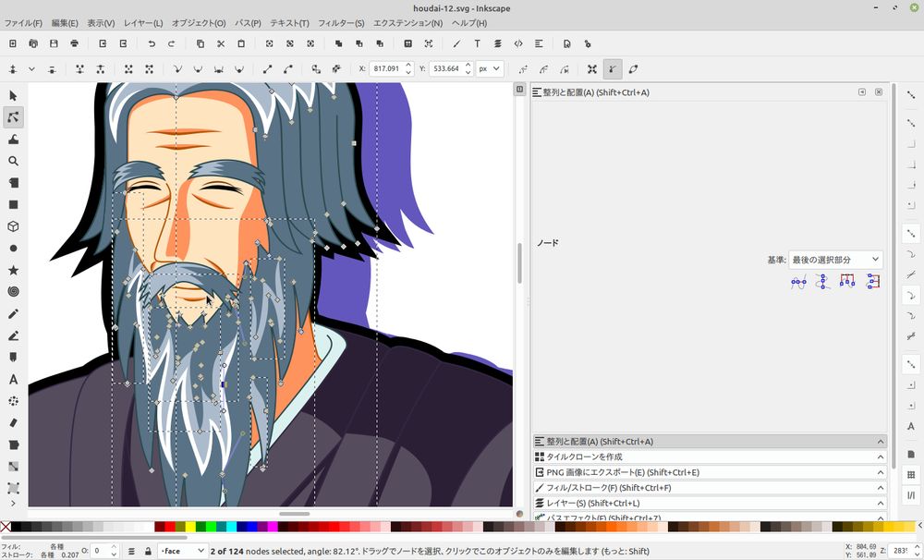Image resolution: width=924 pixels, height=560 pixels.
Task: Select the 3D box tool
Action: (x=13, y=226)
